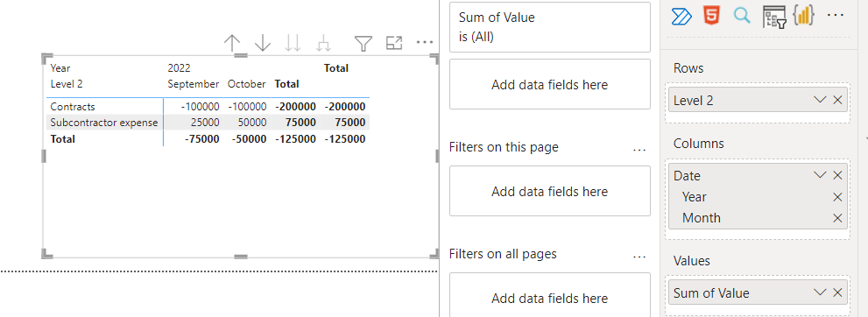Select the Sum of Value pill in Values
The height and width of the screenshot is (317, 868).
point(758,292)
